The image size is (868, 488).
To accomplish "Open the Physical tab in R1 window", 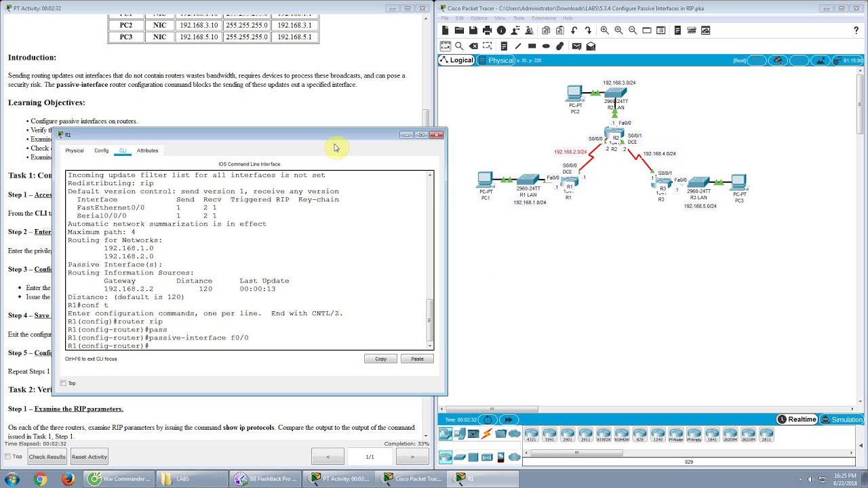I will [x=75, y=150].
